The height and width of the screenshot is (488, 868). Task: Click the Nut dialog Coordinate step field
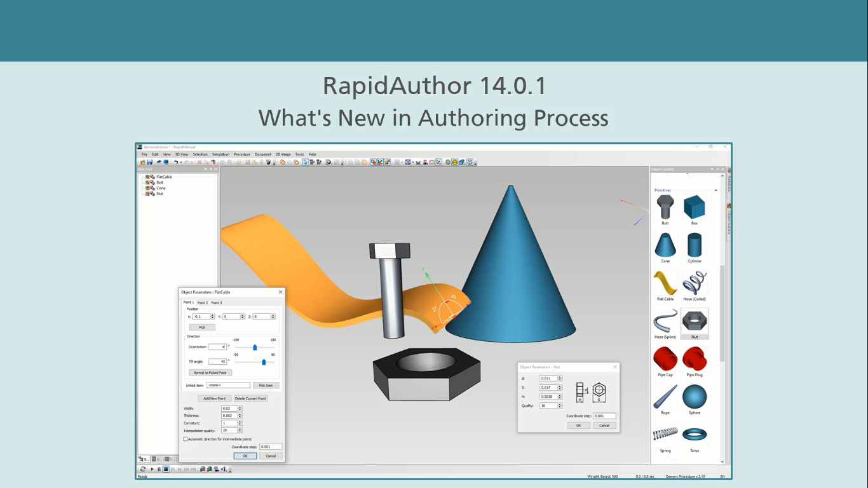[604, 416]
